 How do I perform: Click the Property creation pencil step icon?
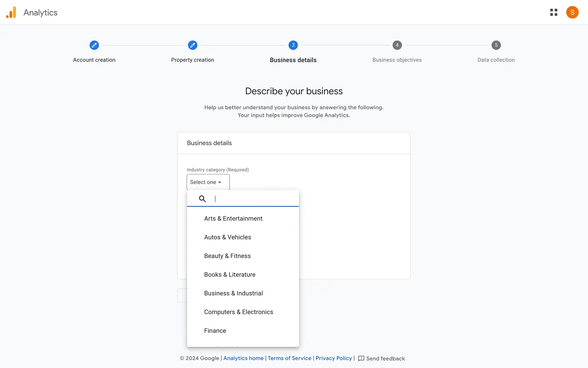[193, 45]
